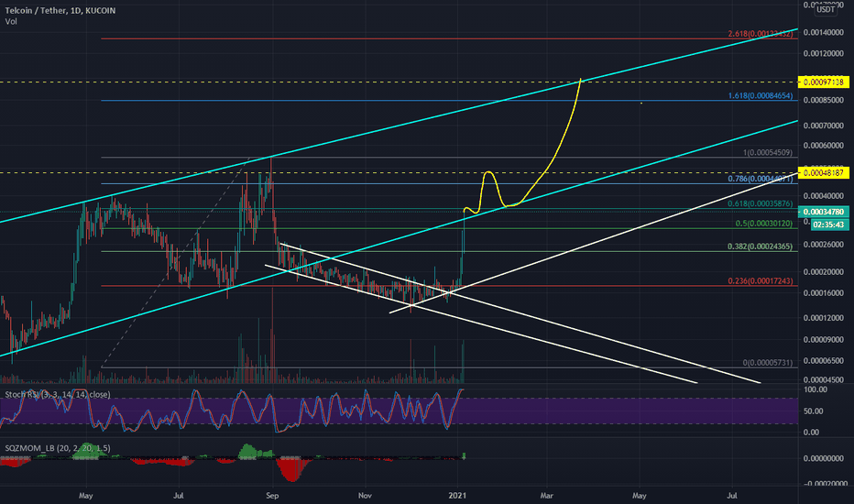The height and width of the screenshot is (504, 854).
Task: Click the yellow 0.00048187 price tag
Action: pos(824,172)
